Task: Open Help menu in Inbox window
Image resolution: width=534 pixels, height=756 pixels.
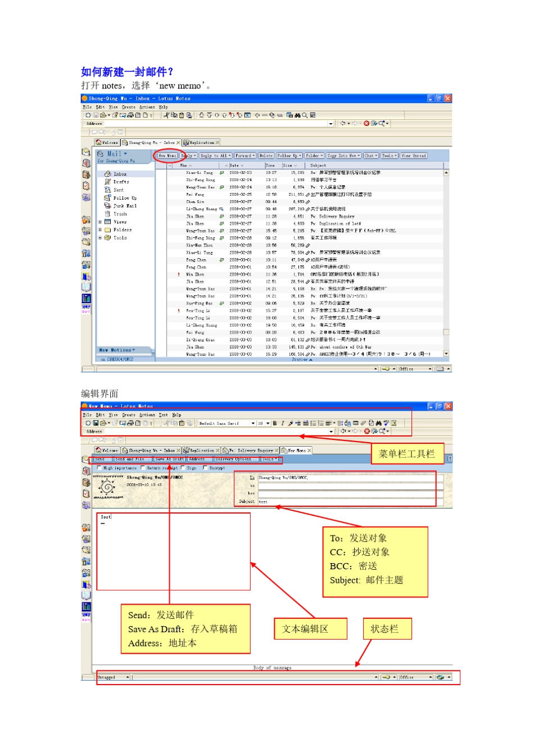Action: [x=163, y=107]
